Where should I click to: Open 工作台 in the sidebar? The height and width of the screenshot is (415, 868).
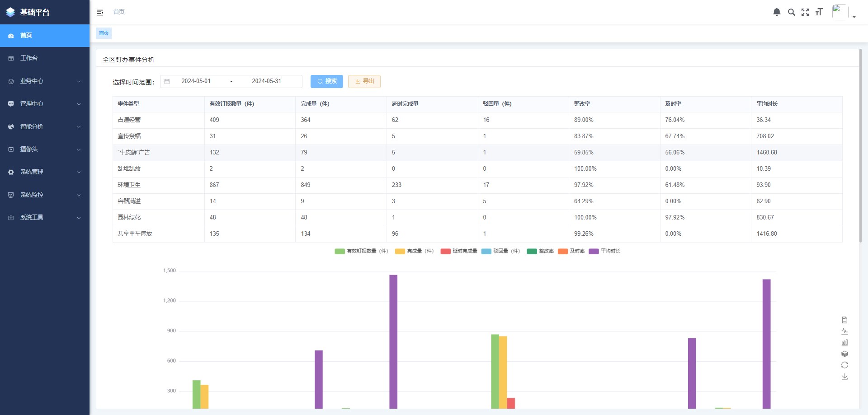(x=45, y=58)
